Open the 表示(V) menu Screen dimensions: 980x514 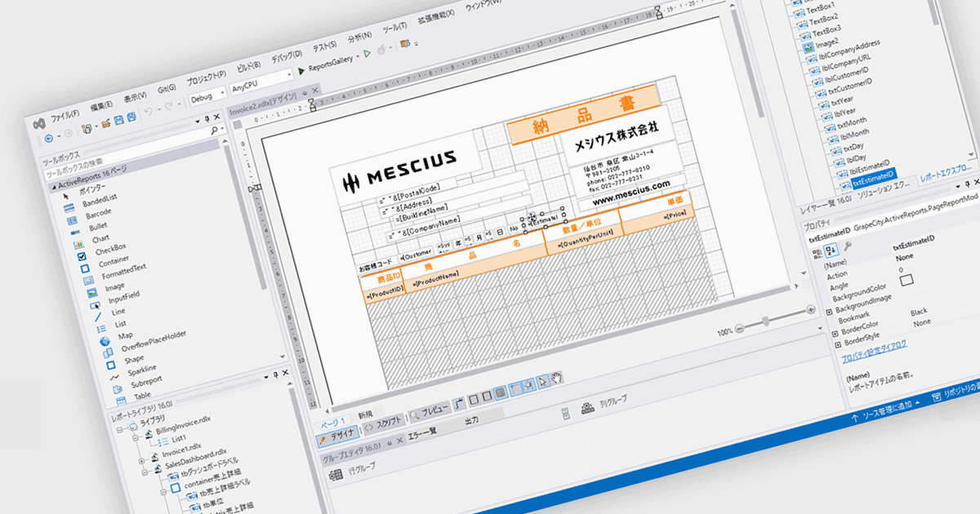[x=136, y=96]
